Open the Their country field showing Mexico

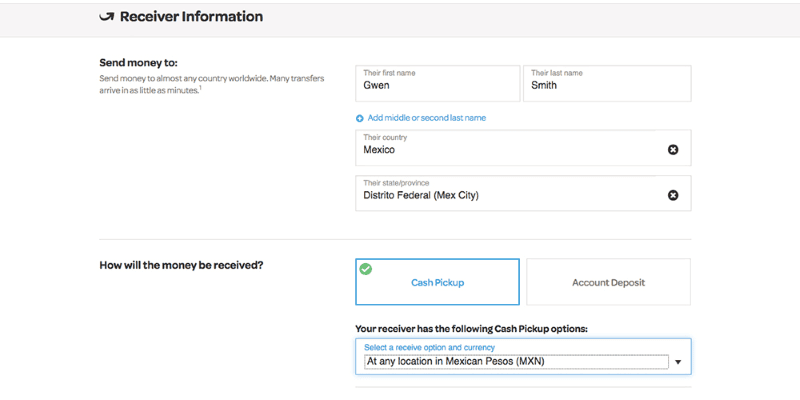click(510, 148)
